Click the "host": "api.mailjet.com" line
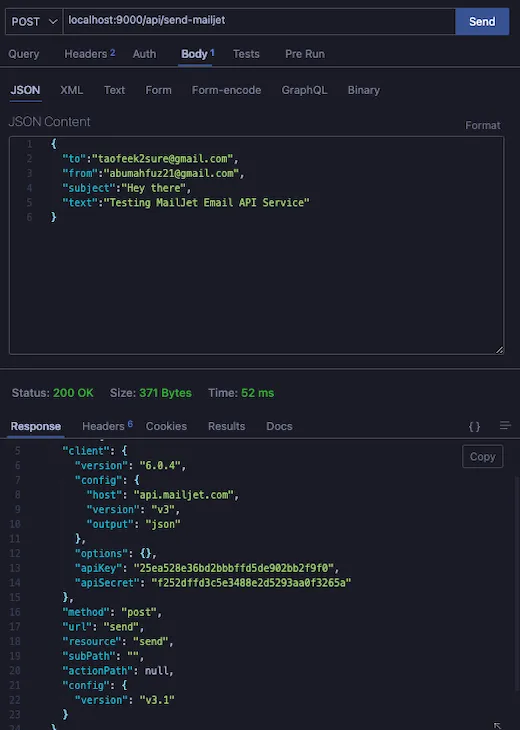The height and width of the screenshot is (730, 520). click(x=162, y=494)
